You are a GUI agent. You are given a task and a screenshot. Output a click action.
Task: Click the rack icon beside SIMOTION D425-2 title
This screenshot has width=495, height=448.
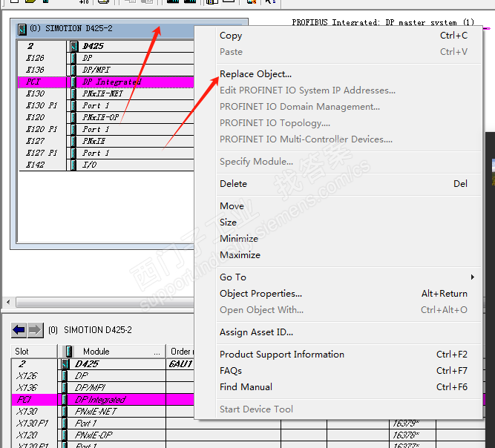click(22, 29)
